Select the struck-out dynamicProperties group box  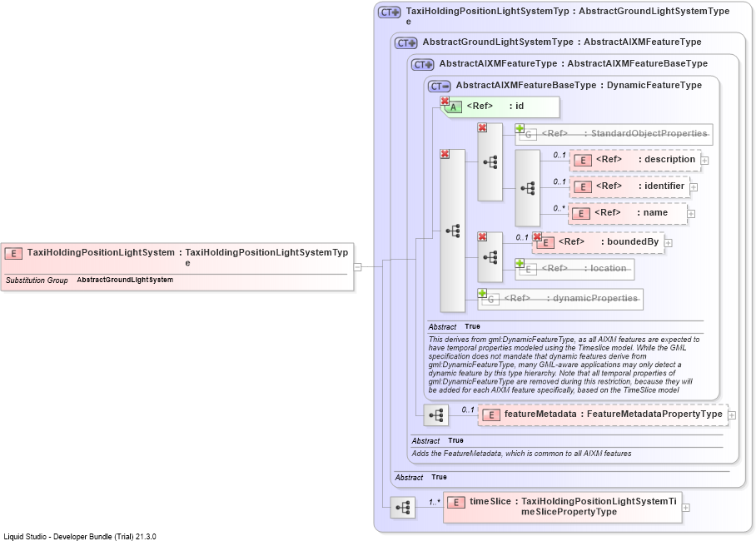click(x=560, y=300)
